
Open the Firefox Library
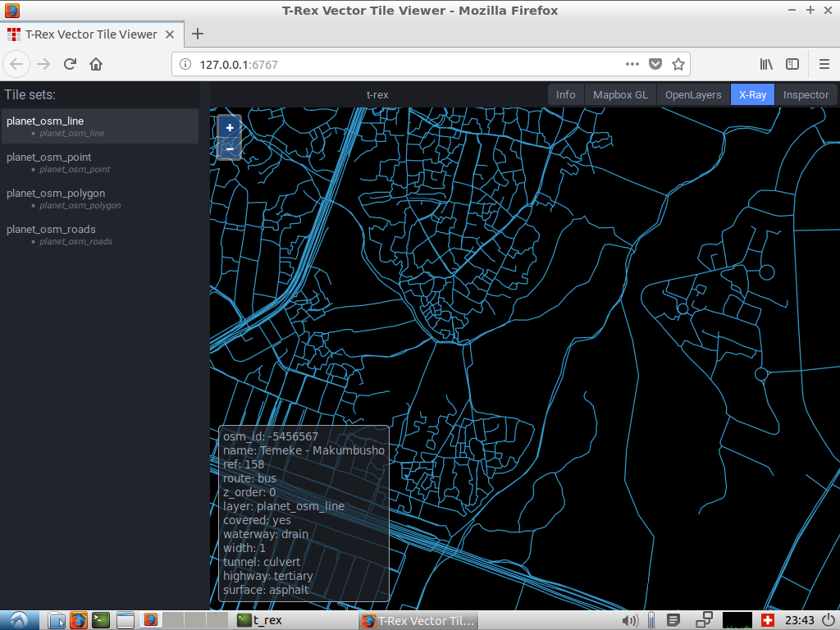767,64
